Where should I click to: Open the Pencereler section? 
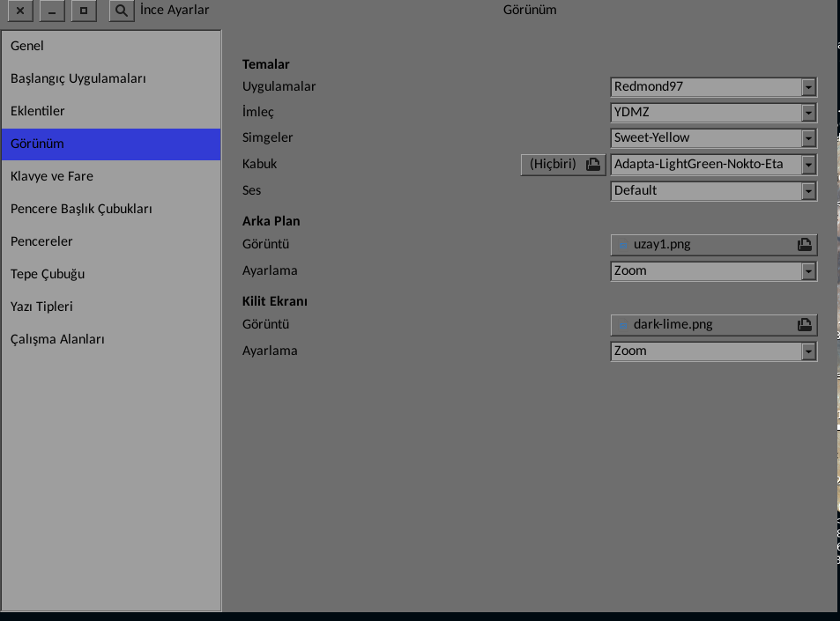(111, 242)
